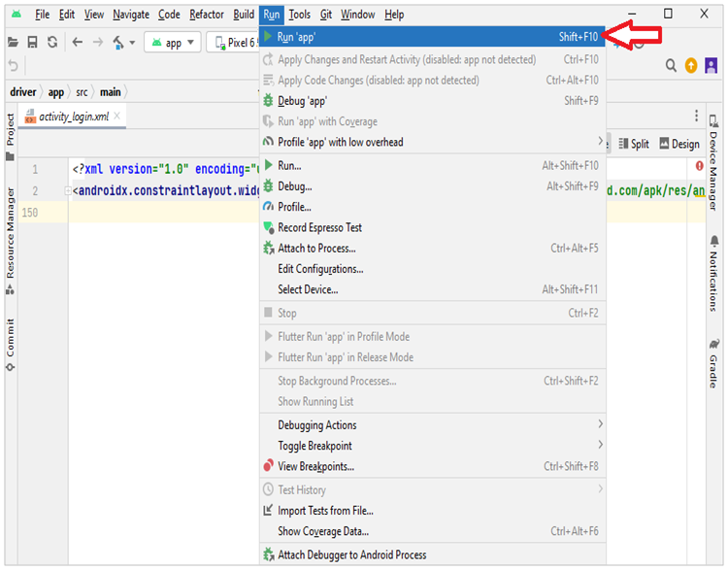
Task: Click the 'driver' breadcrumb
Action: pos(22,92)
